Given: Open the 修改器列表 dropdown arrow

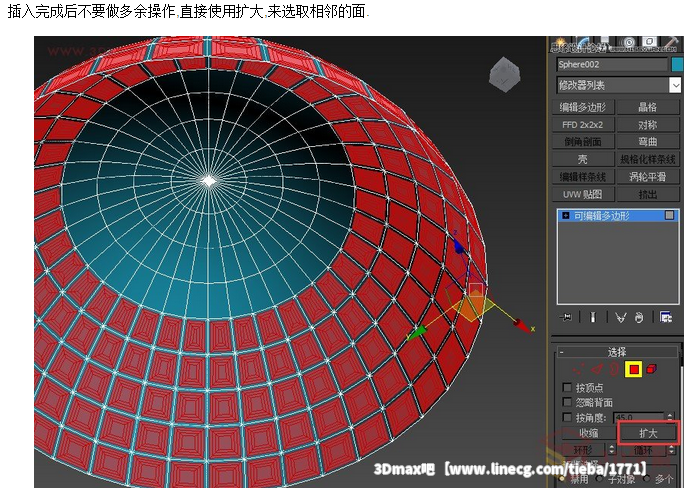Looking at the screenshot, I should pos(675,85).
